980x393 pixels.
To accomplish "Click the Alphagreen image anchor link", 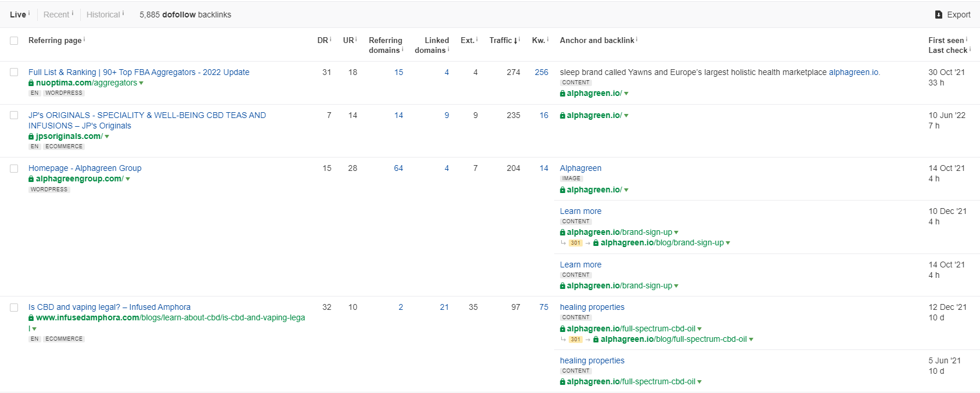I will coord(580,169).
